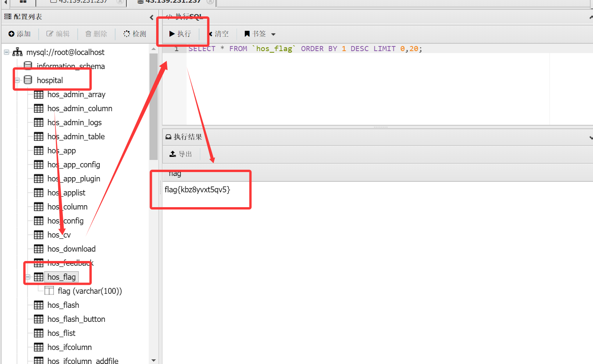Click line number 1 in editor gutter
The width and height of the screenshot is (593, 364).
[x=176, y=49]
